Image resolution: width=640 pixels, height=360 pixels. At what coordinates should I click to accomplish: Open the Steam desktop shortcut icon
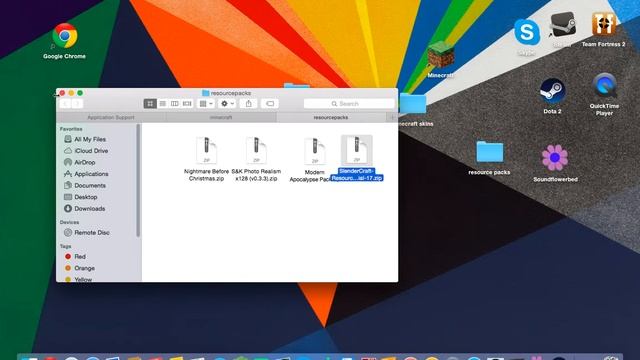pyautogui.click(x=562, y=25)
